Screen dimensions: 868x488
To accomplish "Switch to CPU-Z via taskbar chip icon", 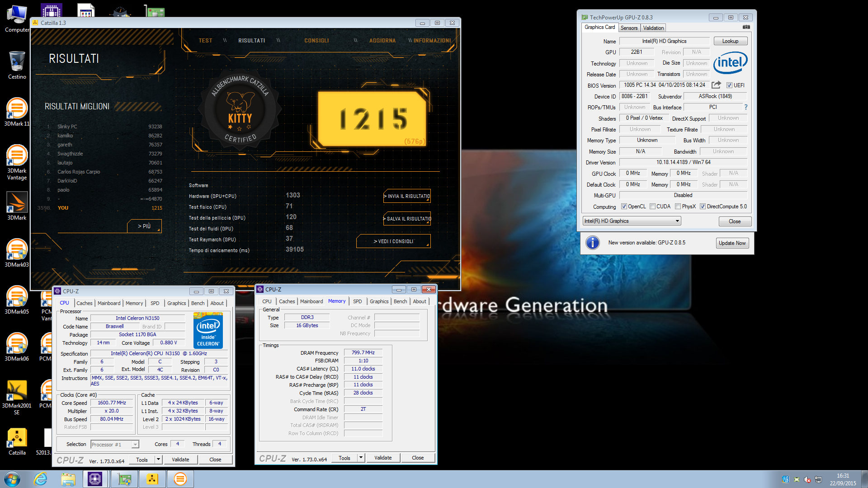I will tap(95, 479).
